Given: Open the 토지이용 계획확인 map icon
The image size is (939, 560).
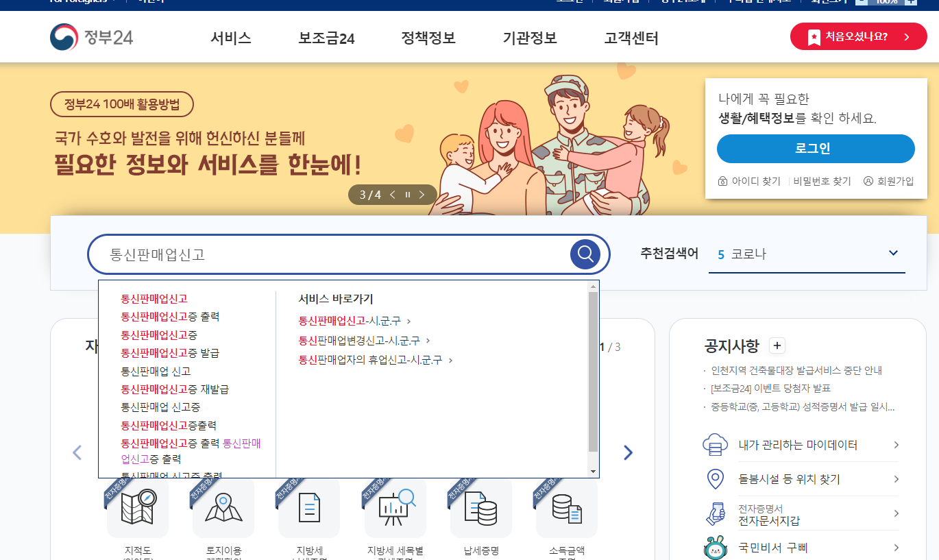Looking at the screenshot, I should pyautogui.click(x=223, y=509).
